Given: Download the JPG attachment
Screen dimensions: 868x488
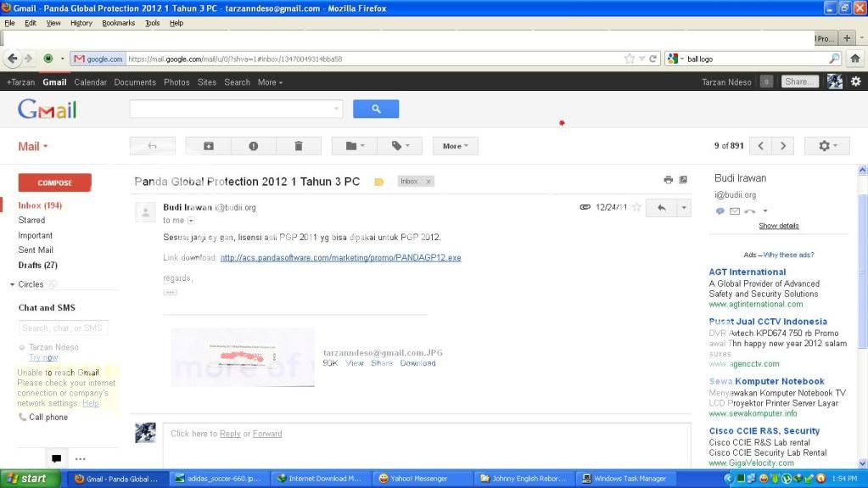Looking at the screenshot, I should (418, 363).
